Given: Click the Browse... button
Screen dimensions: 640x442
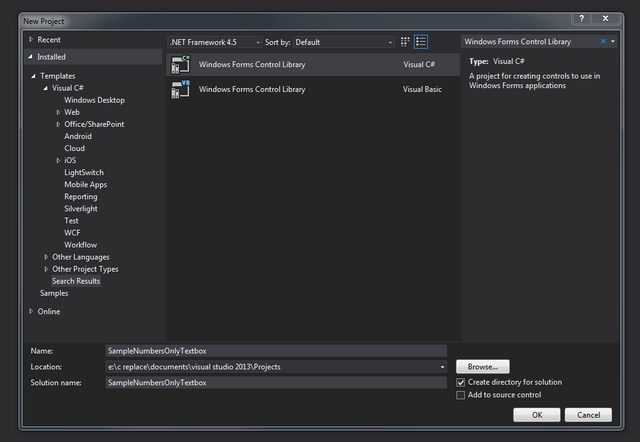Looking at the screenshot, I should (482, 366).
